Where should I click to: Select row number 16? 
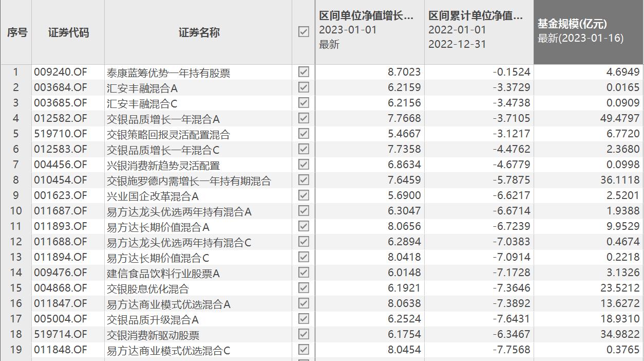point(16,303)
